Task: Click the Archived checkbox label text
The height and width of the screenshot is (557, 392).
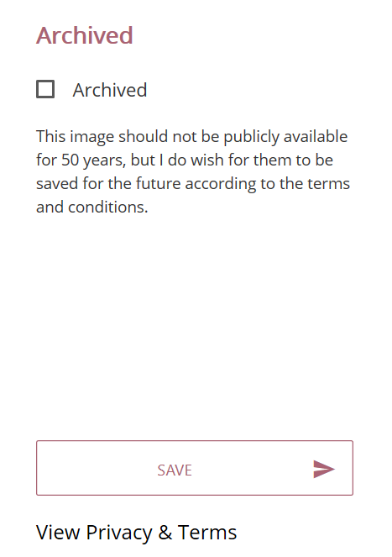Action: [110, 90]
